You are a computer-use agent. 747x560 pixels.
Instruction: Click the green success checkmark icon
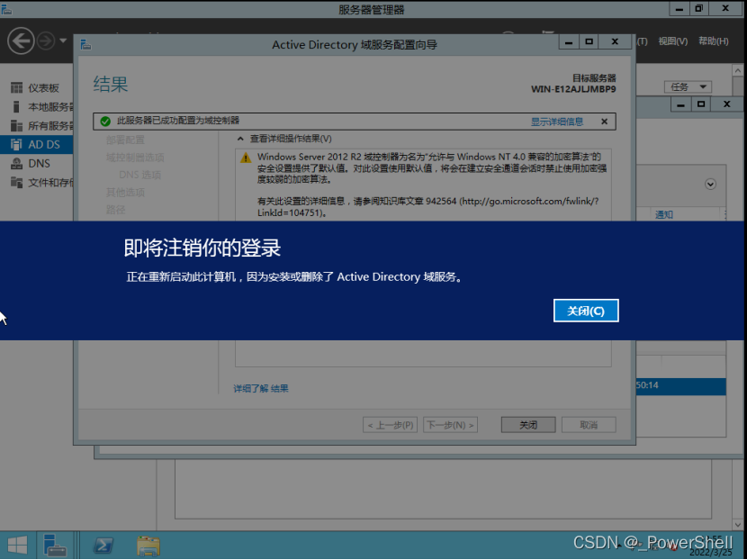(x=105, y=122)
